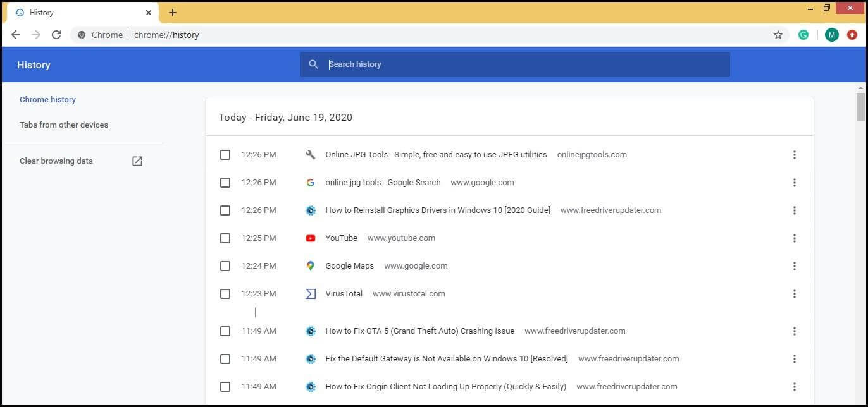Open Tabs from other devices
This screenshot has width=868, height=407.
coord(64,125)
